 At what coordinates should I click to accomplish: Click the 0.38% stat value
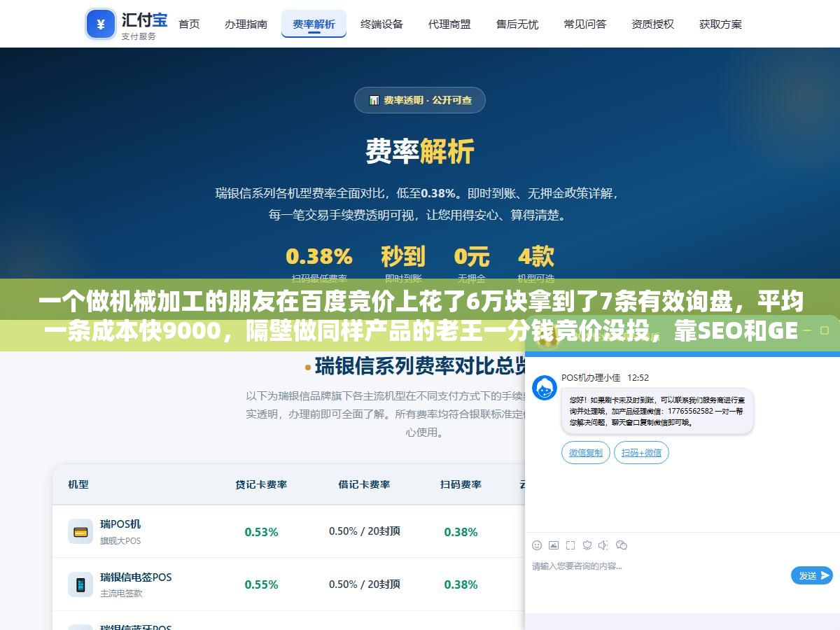[x=319, y=257]
